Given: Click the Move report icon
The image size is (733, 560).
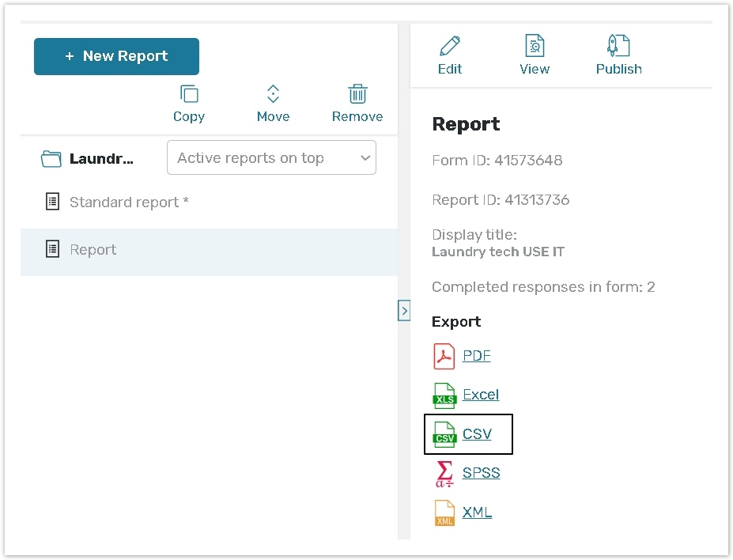Looking at the screenshot, I should [273, 95].
